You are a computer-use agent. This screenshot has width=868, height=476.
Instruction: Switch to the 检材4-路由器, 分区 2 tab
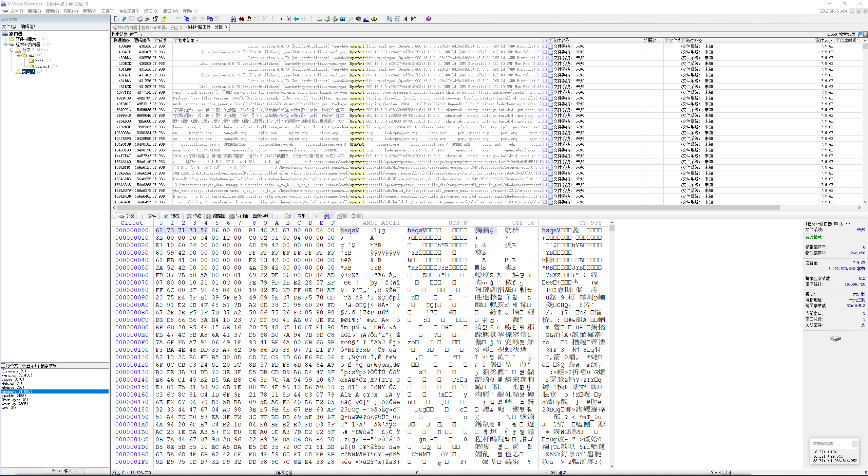click(x=162, y=28)
